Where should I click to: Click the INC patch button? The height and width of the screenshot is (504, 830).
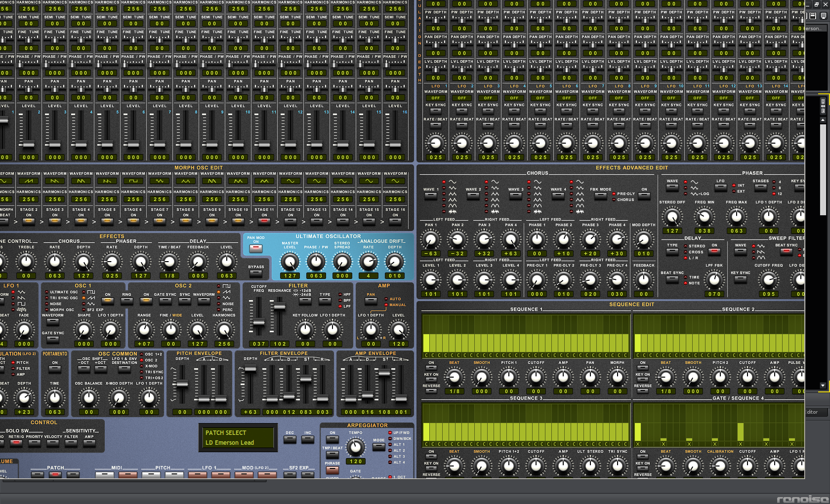pyautogui.click(x=308, y=439)
